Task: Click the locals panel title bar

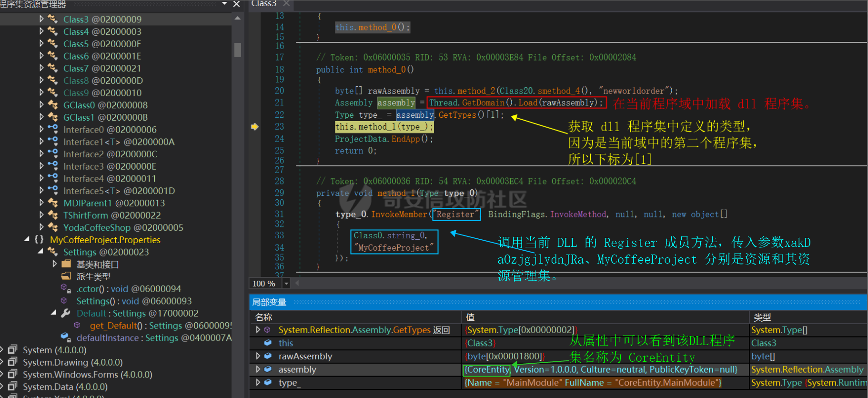Action: (558, 302)
